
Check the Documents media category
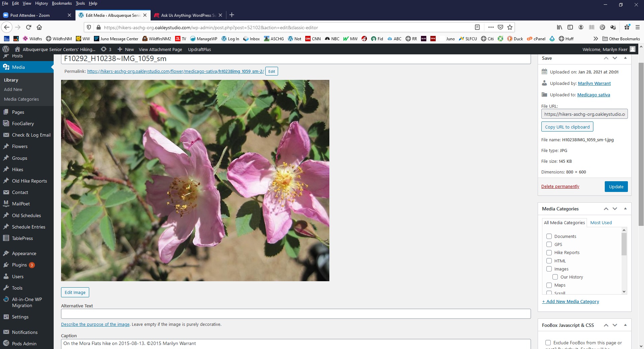click(549, 236)
